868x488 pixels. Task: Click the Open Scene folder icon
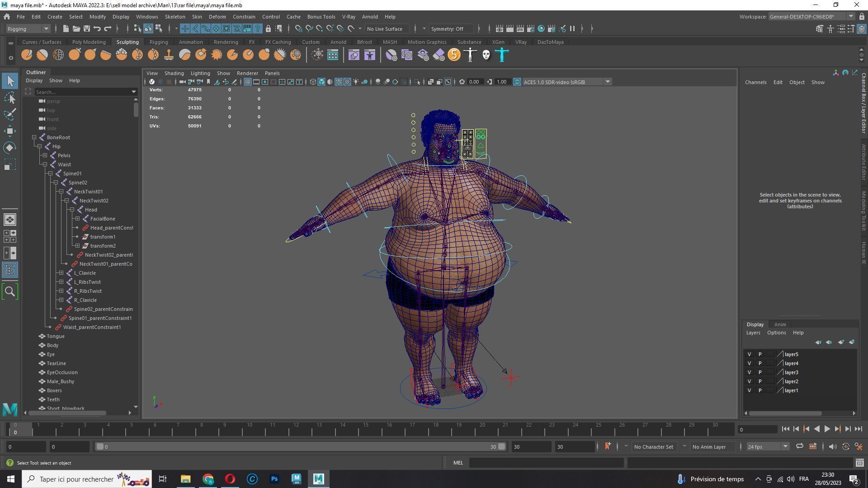76,29
